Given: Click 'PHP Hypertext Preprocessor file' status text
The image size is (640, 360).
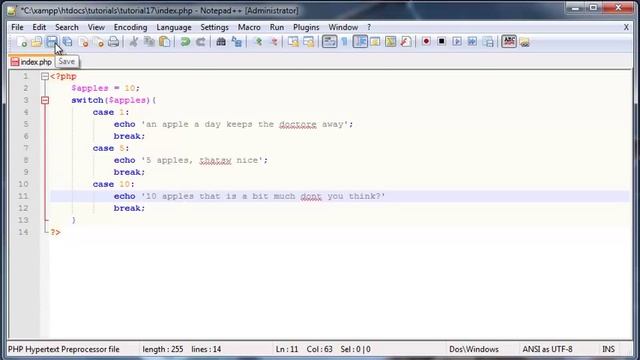Looking at the screenshot, I should point(64,349).
